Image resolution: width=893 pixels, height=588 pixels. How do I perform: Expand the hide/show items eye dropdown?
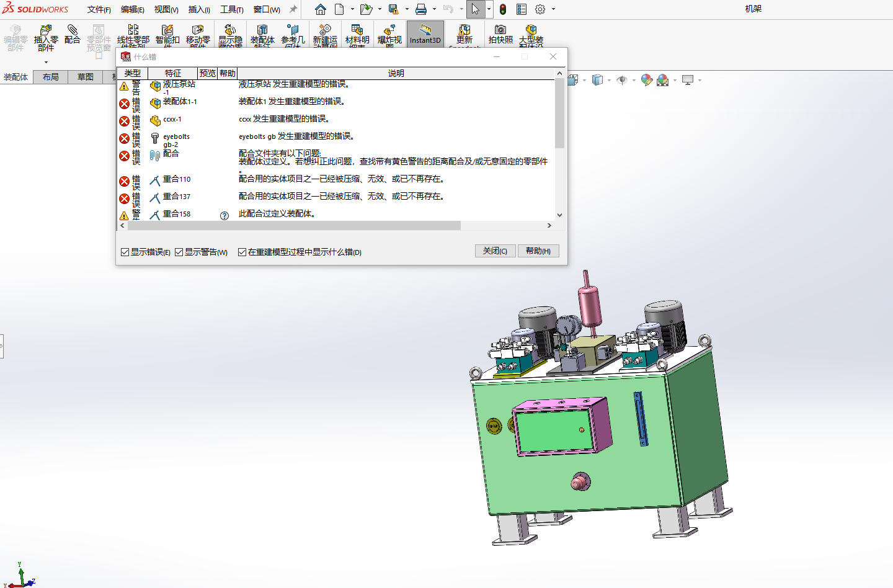[634, 80]
